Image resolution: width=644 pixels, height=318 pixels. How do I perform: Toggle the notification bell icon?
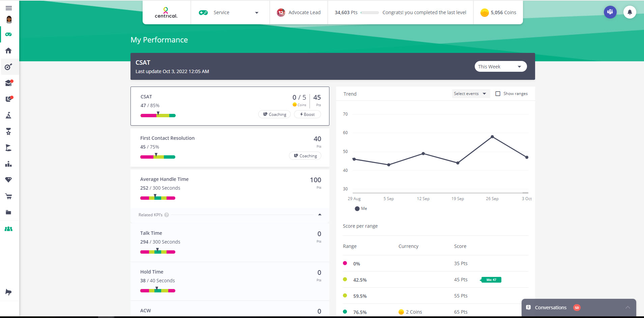click(x=630, y=12)
